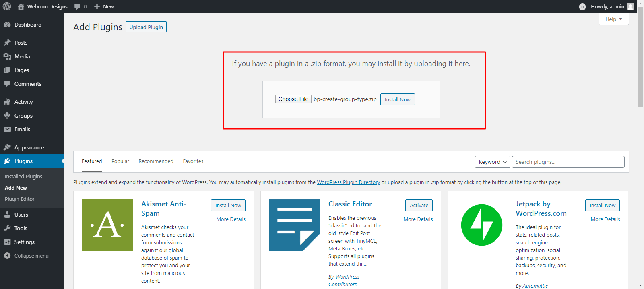Click the Plugins plug icon
This screenshot has height=289, width=644.
[x=7, y=161]
